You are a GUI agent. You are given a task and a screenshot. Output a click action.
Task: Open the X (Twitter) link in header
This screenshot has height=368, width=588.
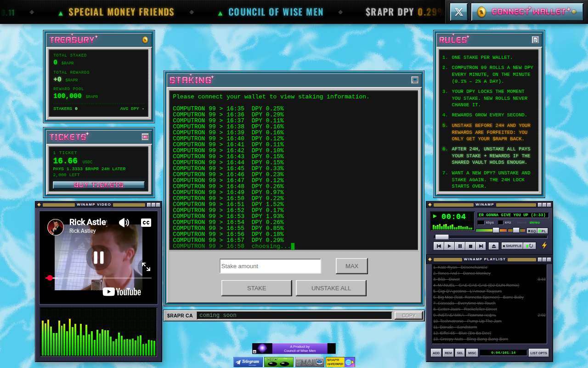coord(458,12)
